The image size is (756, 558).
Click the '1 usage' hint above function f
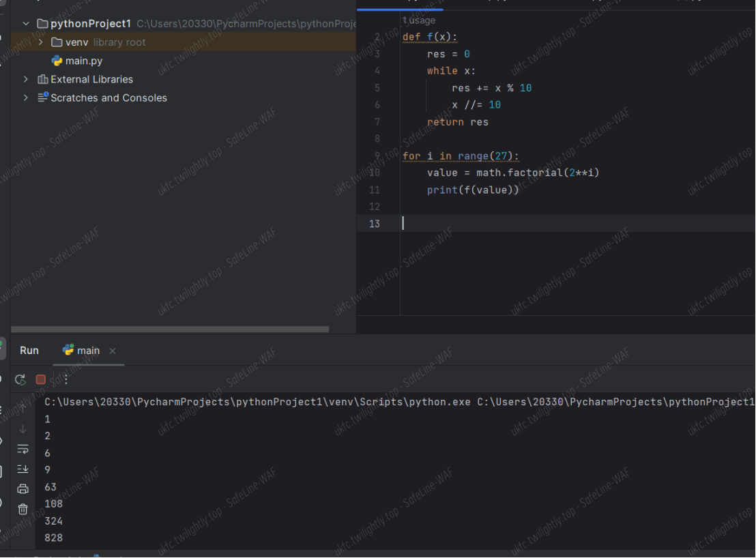tap(419, 20)
